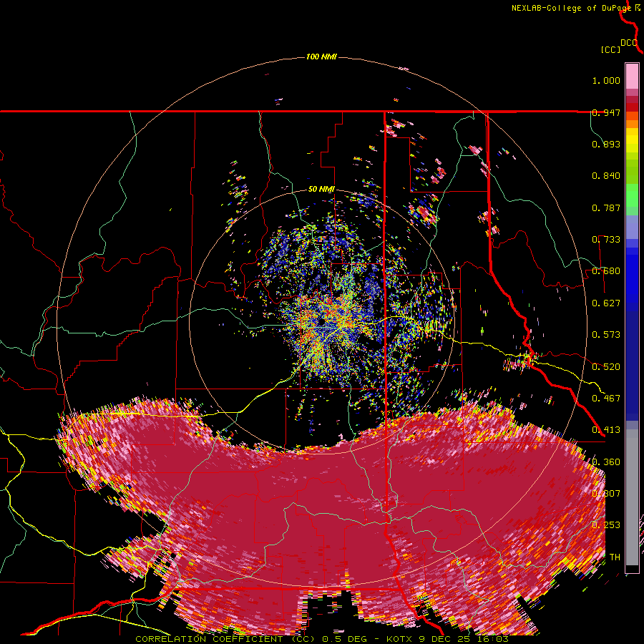Click the 0.573 scale value
The image size is (644, 644).
coord(606,335)
